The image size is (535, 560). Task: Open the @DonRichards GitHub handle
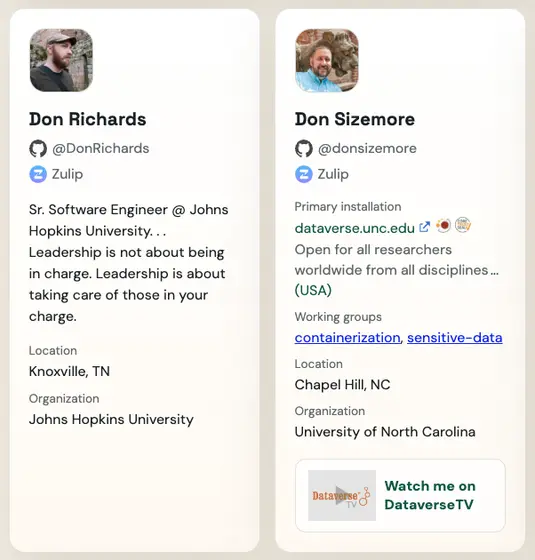click(x=101, y=149)
